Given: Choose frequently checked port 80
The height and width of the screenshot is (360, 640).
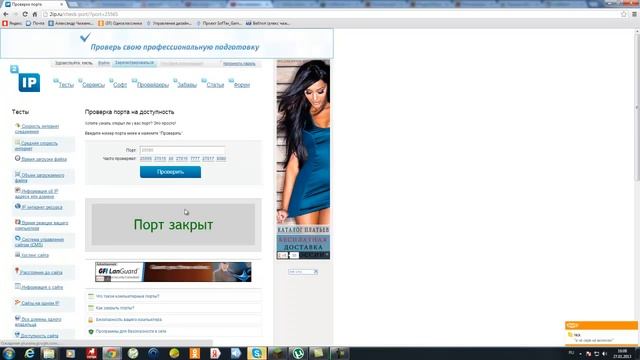Looking at the screenshot, I should (x=171, y=158).
